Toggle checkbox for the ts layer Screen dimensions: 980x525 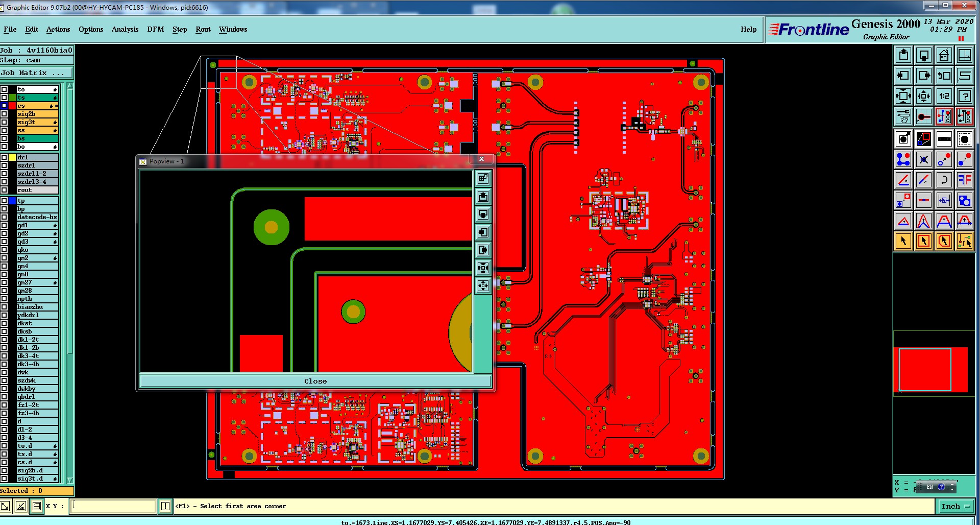tap(4, 98)
